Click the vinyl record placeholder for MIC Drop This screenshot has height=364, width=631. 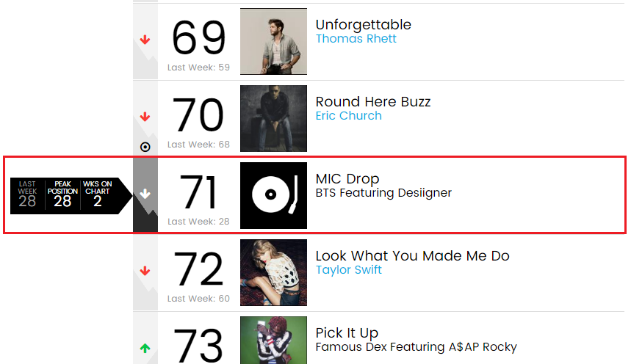(273, 195)
